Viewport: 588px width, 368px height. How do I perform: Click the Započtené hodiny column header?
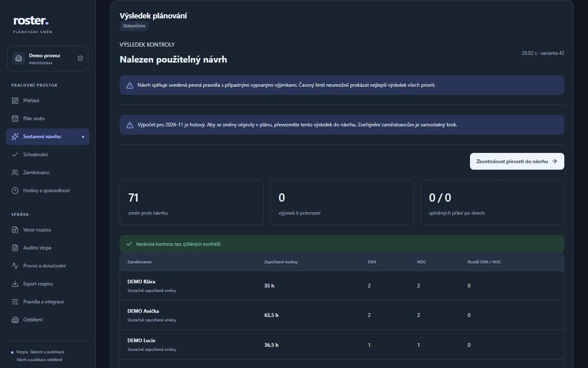(x=281, y=262)
